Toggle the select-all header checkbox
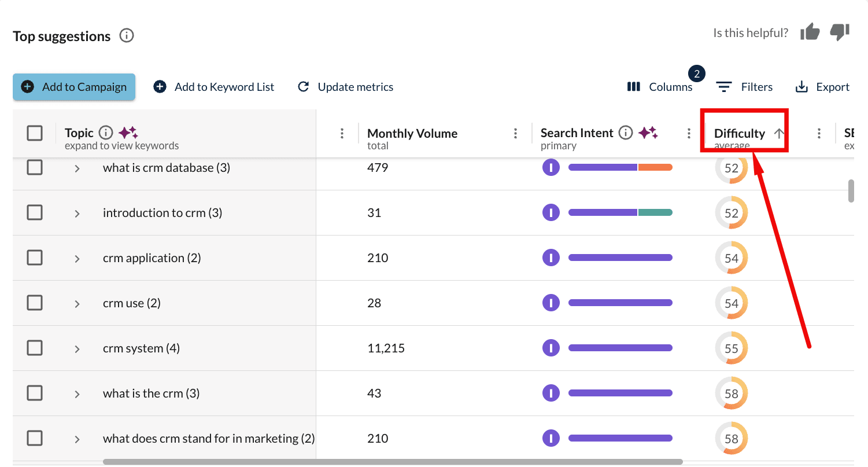This screenshot has height=467, width=868. 35,133
